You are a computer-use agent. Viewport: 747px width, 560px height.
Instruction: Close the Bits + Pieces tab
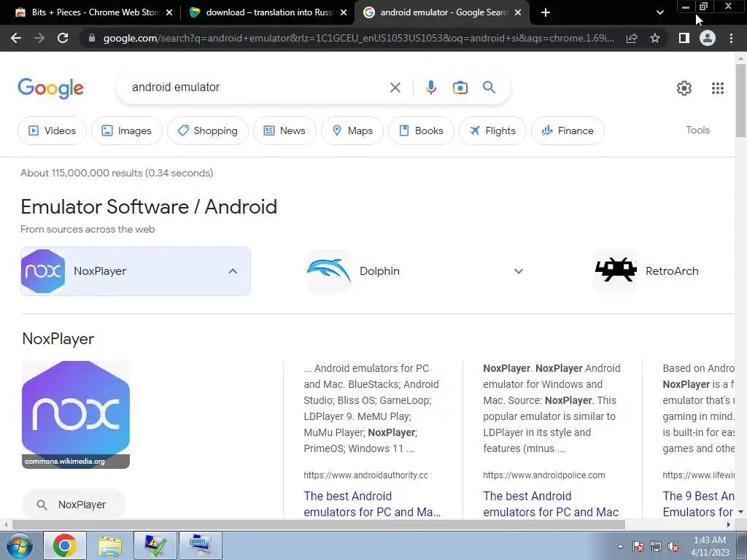[x=169, y=12]
